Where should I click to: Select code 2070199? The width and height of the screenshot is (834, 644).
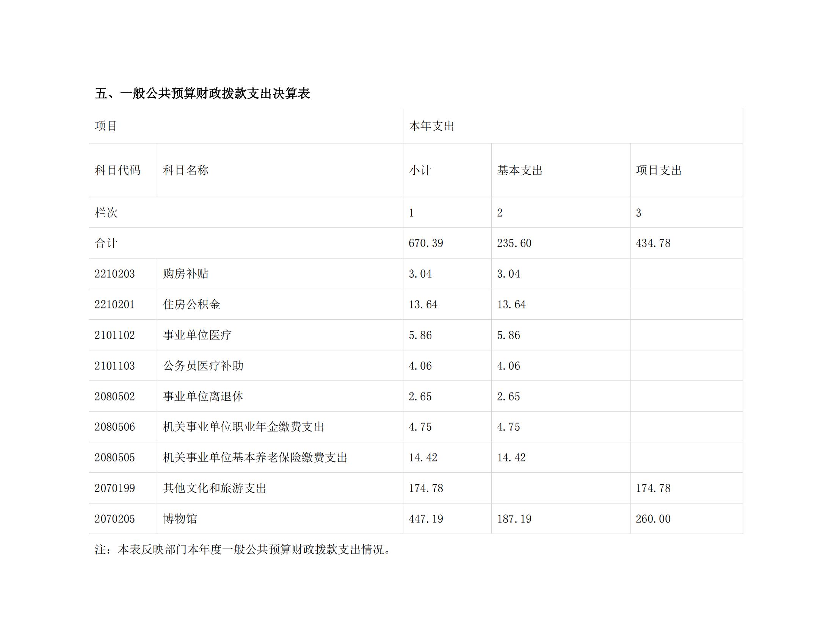[114, 488]
